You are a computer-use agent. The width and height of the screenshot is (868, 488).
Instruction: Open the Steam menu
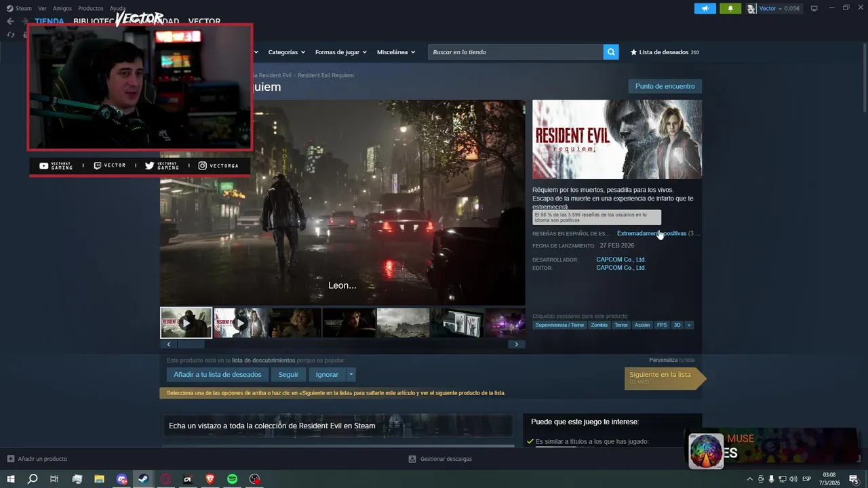tap(24, 9)
